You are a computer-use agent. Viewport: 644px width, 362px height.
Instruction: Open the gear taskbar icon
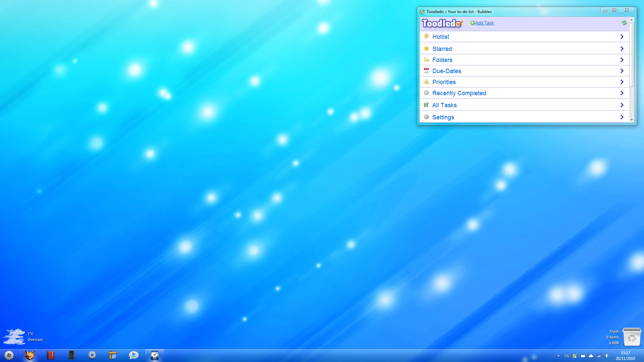click(x=92, y=355)
